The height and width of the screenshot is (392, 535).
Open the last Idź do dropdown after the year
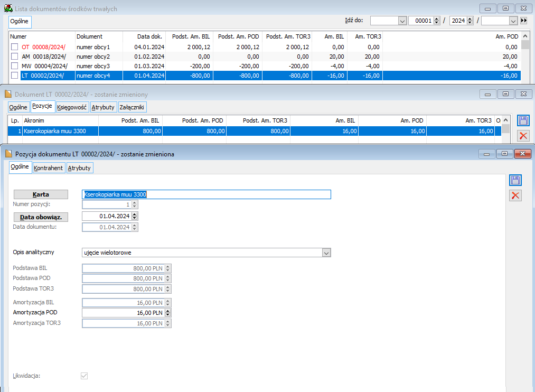click(x=513, y=21)
